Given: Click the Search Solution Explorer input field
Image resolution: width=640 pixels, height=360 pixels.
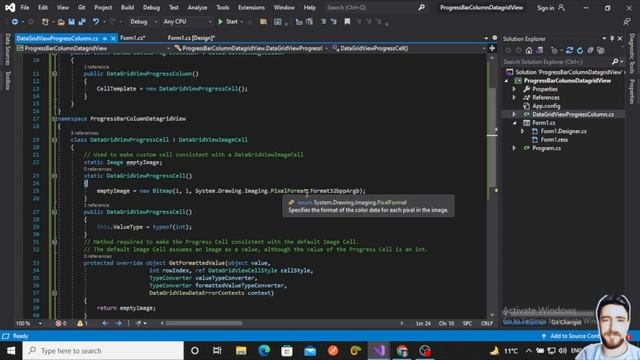Looking at the screenshot, I should pyautogui.click(x=556, y=62).
